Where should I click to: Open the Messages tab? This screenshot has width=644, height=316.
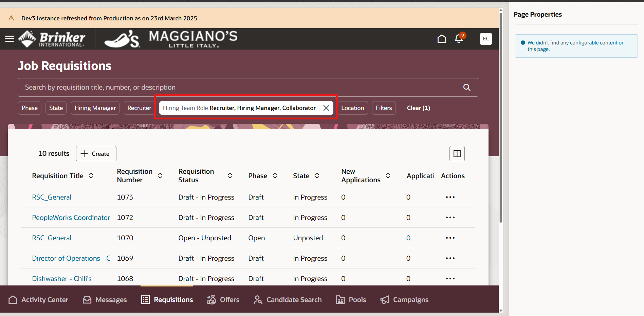[105, 300]
